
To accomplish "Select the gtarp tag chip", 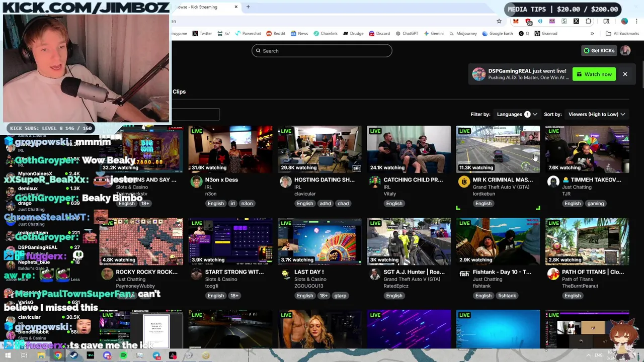I will [340, 296].
